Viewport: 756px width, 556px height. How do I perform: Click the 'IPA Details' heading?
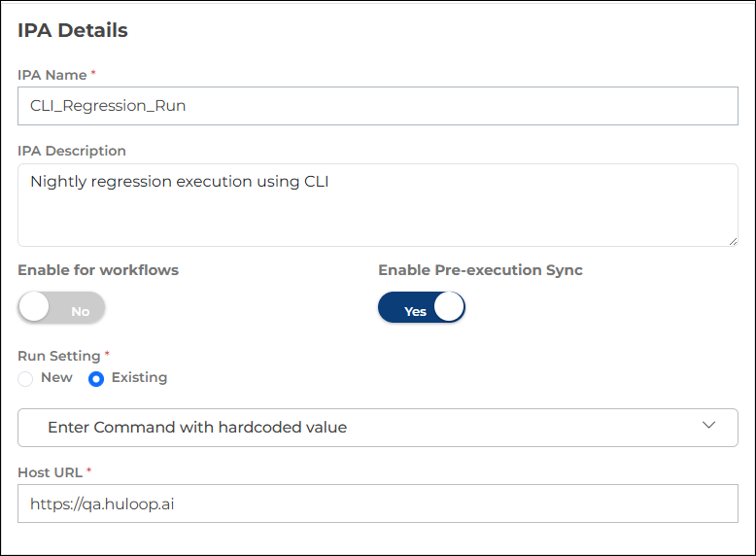click(73, 30)
